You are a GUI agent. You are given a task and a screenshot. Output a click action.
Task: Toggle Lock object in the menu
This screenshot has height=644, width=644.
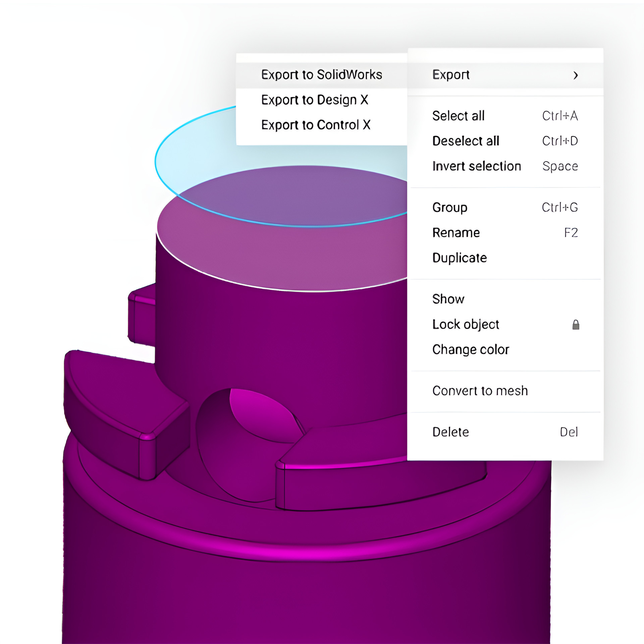point(466,325)
